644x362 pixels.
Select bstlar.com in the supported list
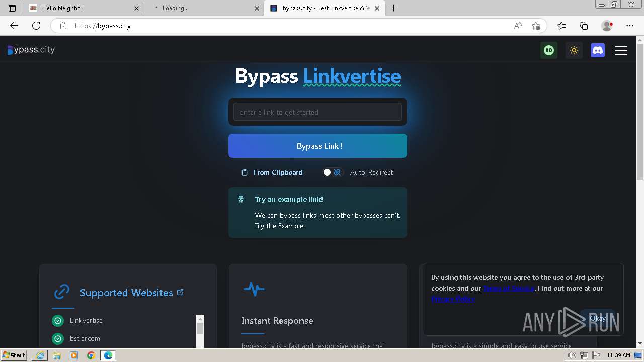pos(85,338)
